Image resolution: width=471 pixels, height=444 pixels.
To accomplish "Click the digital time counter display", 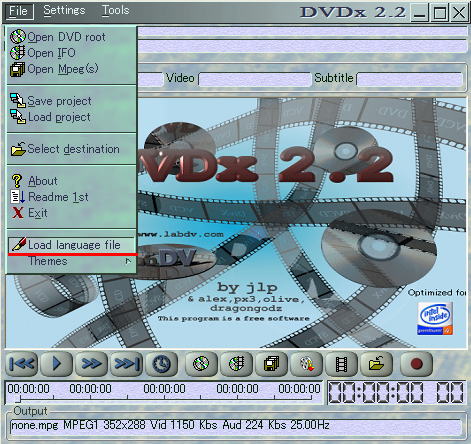I will [396, 393].
